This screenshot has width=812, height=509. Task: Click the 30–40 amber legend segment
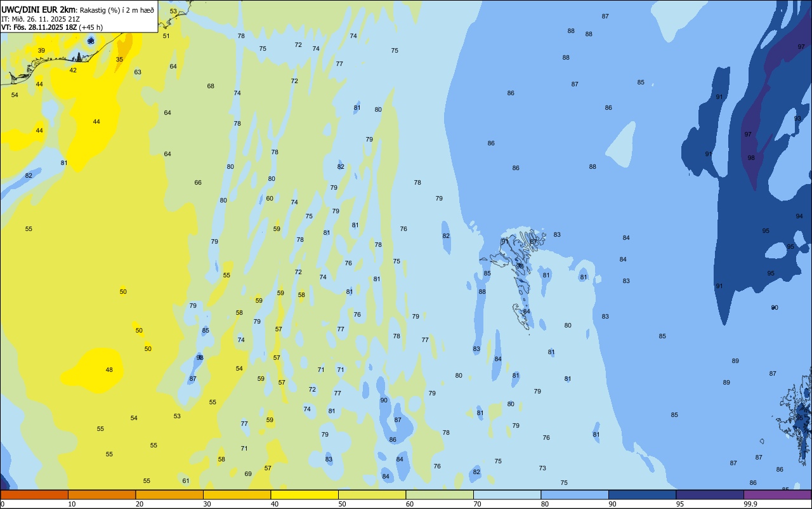237,494
